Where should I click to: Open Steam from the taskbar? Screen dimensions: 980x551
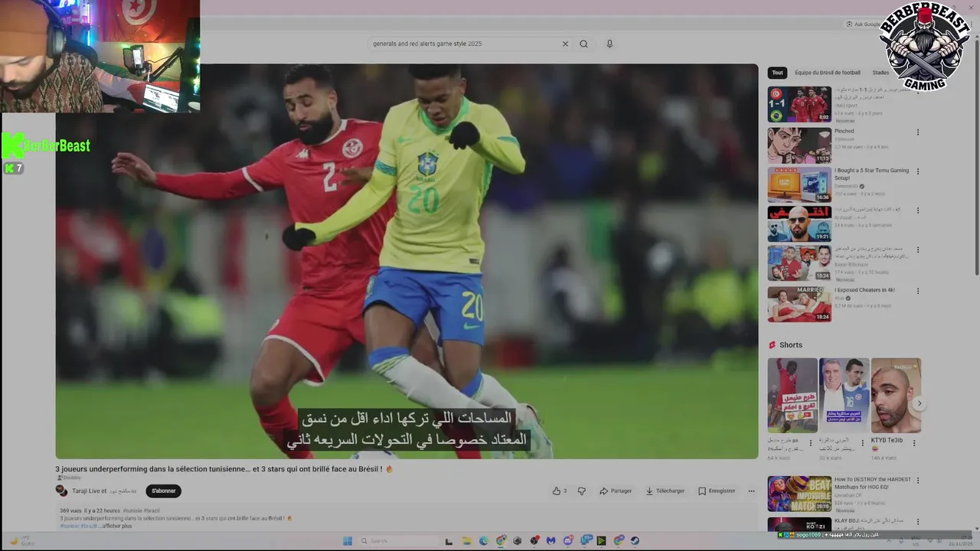click(635, 541)
